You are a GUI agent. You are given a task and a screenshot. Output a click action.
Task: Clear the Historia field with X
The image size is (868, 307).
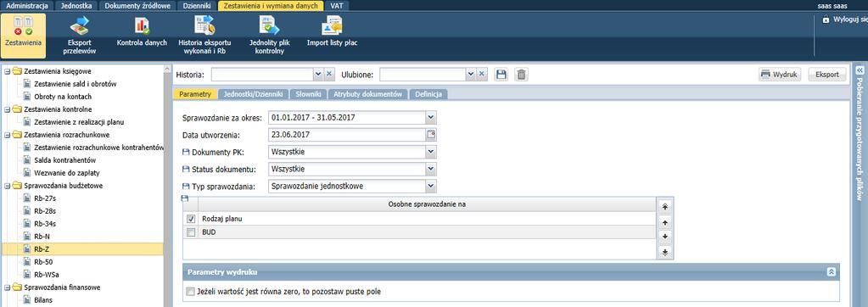tap(329, 74)
